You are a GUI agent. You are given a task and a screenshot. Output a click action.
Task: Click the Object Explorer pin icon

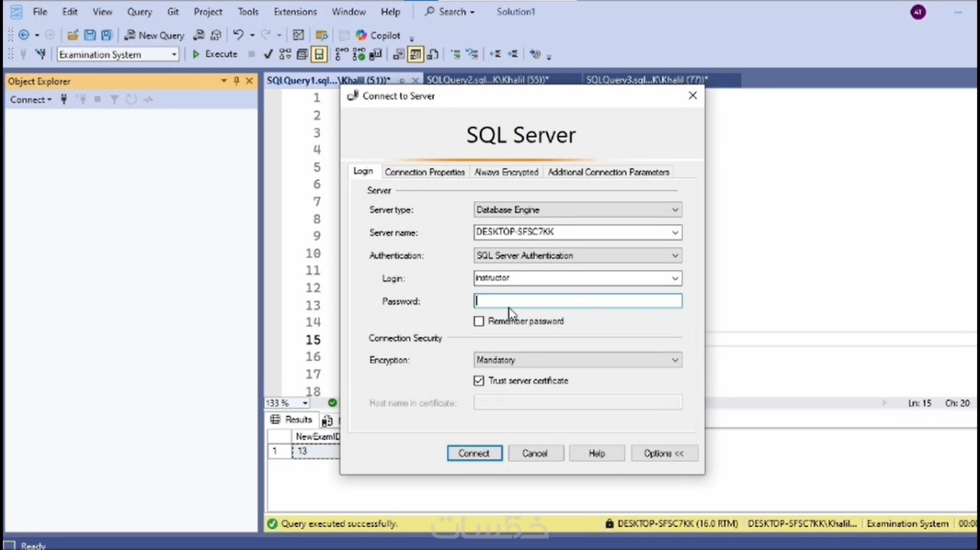(237, 81)
